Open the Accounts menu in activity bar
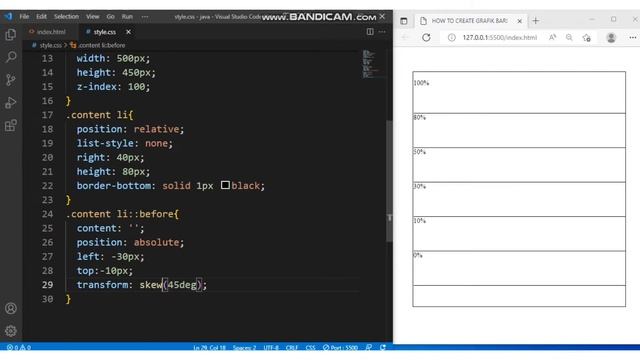 pyautogui.click(x=11, y=308)
